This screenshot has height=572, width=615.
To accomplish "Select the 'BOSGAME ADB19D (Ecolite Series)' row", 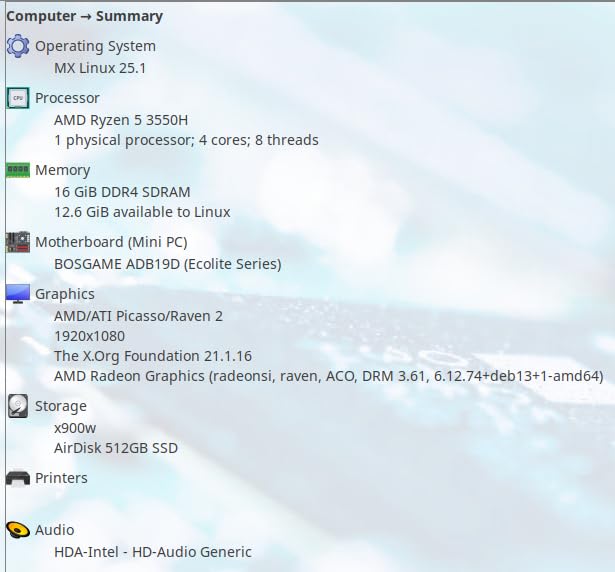I will coord(167,264).
